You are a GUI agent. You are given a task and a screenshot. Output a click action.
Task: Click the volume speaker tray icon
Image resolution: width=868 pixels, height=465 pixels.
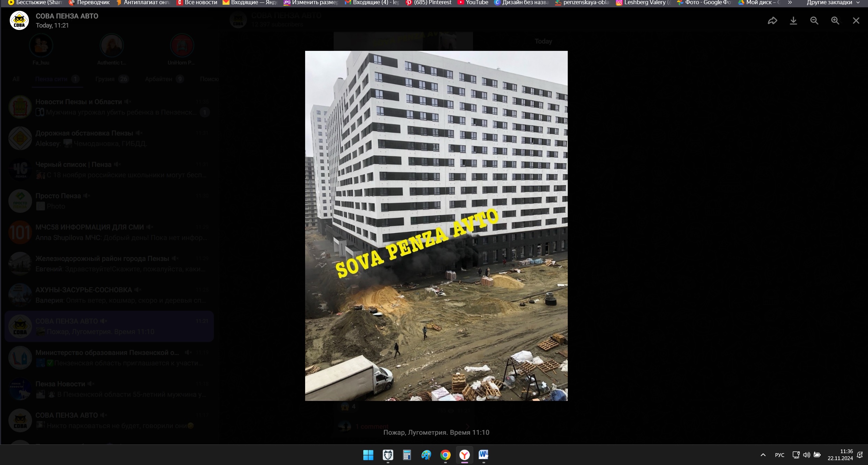click(x=806, y=455)
